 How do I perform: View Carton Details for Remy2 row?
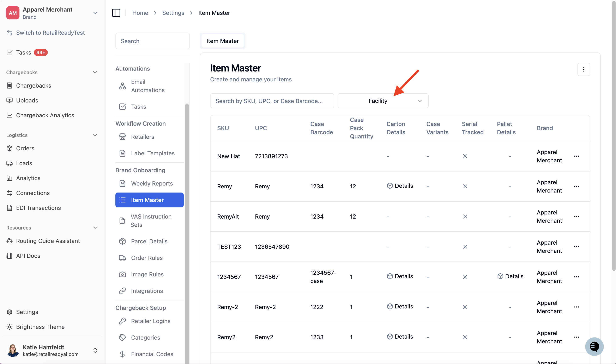point(400,337)
